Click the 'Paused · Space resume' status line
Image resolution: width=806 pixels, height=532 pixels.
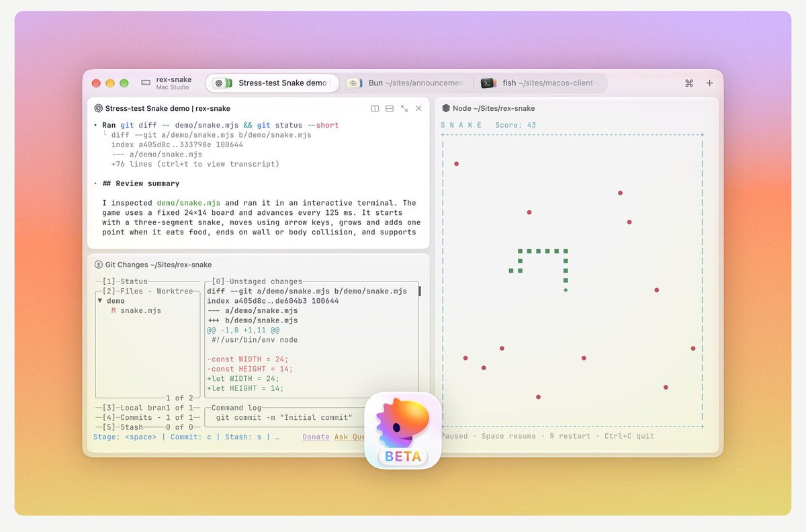coord(488,437)
